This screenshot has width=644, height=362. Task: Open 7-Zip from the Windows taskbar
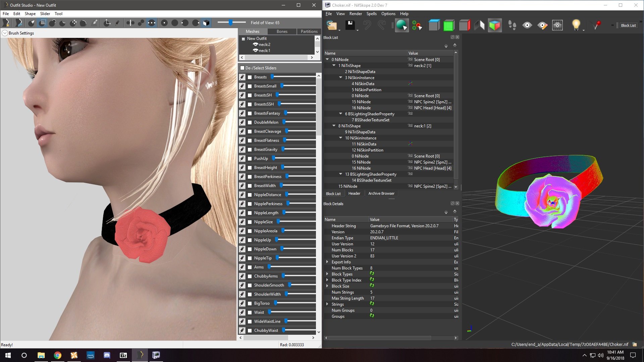[x=123, y=355]
